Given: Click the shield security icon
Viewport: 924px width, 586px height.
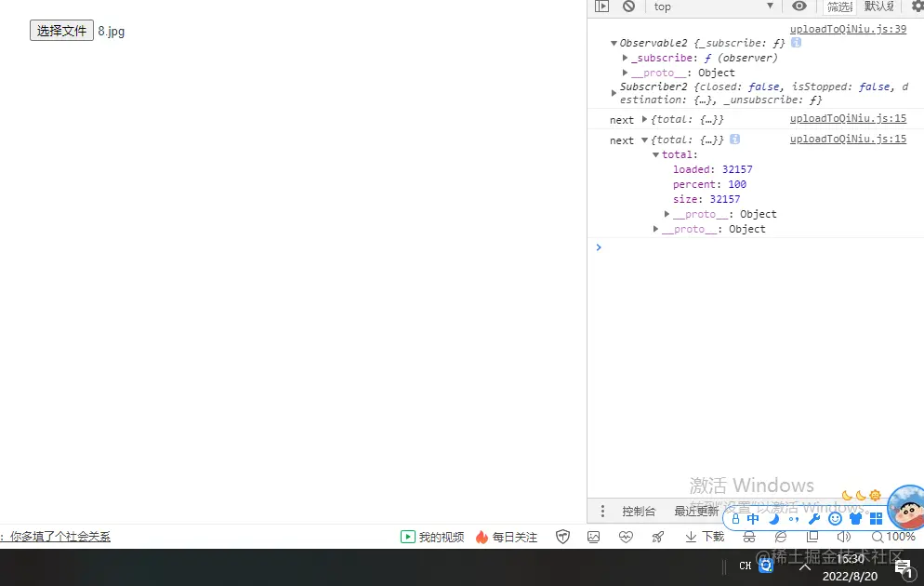Looking at the screenshot, I should pos(562,537).
